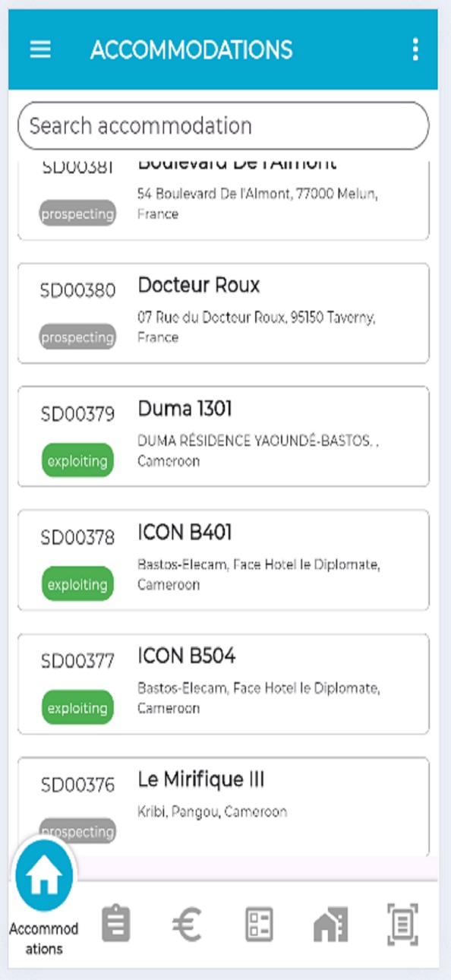Image resolution: width=451 pixels, height=980 pixels.
Task: Tap the Accommodations home icon
Action: pyautogui.click(x=44, y=876)
